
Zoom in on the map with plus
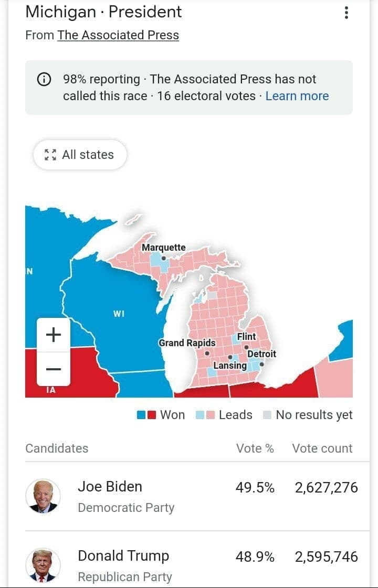[54, 335]
